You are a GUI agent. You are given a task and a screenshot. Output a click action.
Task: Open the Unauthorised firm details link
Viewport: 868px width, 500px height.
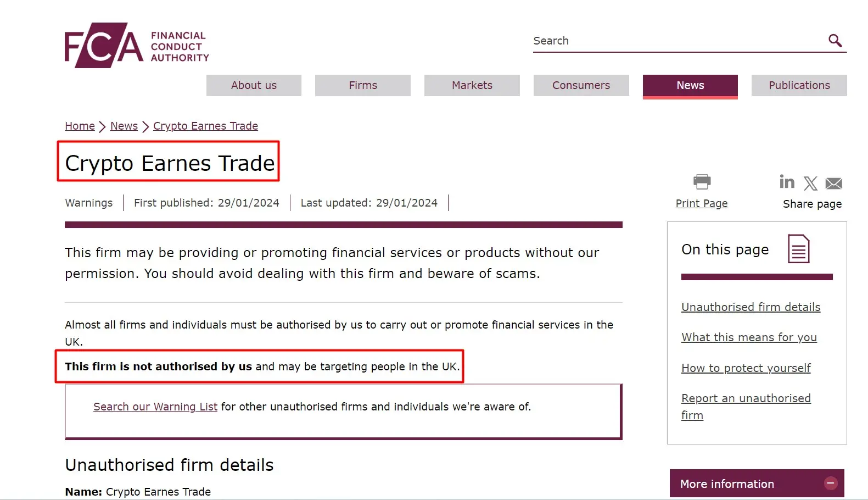(751, 307)
